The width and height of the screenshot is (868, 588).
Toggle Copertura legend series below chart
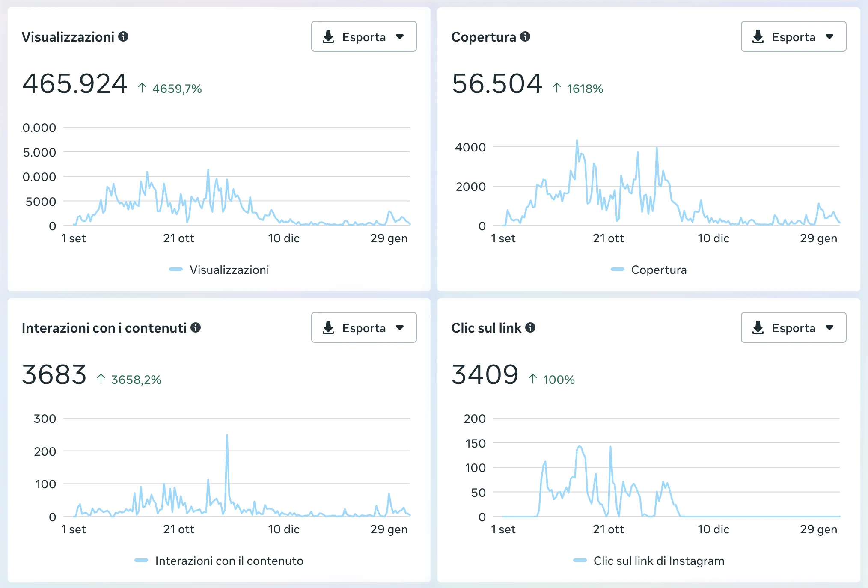click(658, 270)
